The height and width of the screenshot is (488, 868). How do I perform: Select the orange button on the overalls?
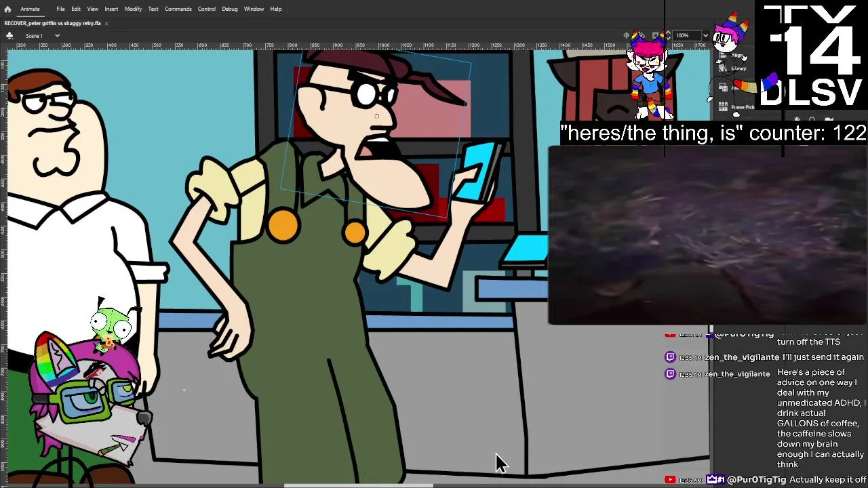[x=283, y=224]
